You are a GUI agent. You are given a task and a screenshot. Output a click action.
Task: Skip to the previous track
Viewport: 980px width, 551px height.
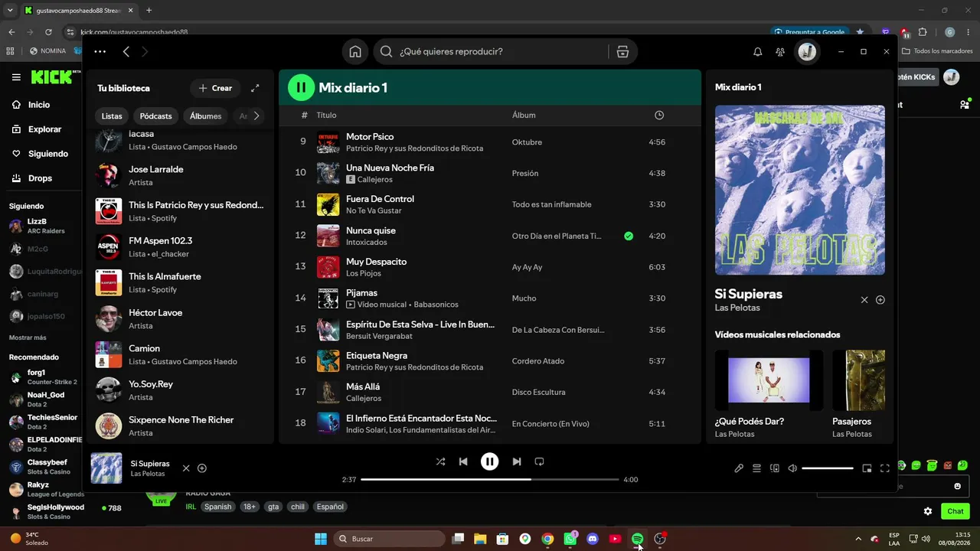[x=463, y=461]
